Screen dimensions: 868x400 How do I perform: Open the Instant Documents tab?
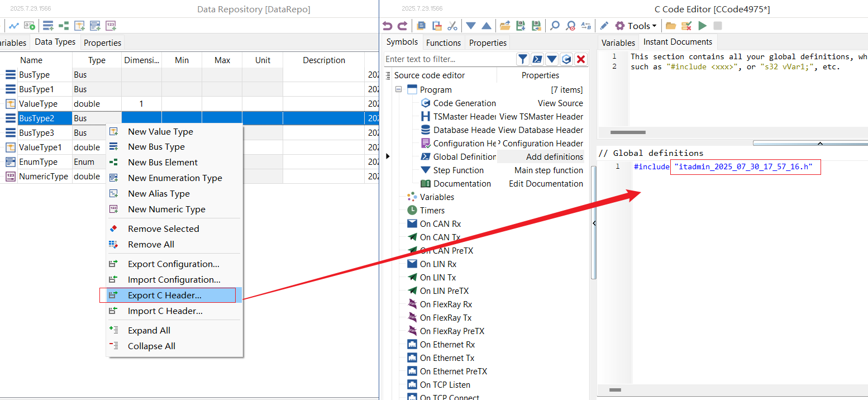(678, 42)
